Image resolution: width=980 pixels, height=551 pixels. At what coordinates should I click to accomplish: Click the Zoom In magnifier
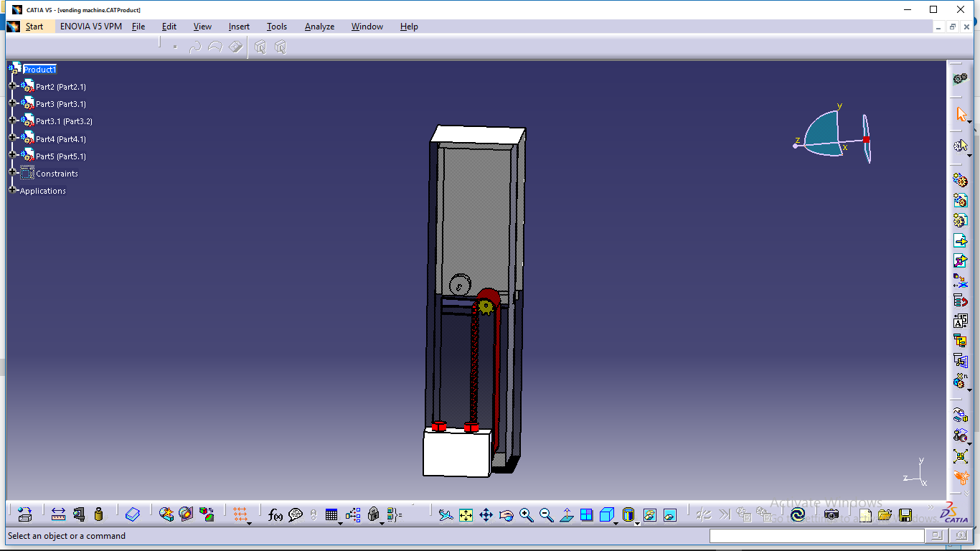pyautogui.click(x=526, y=514)
